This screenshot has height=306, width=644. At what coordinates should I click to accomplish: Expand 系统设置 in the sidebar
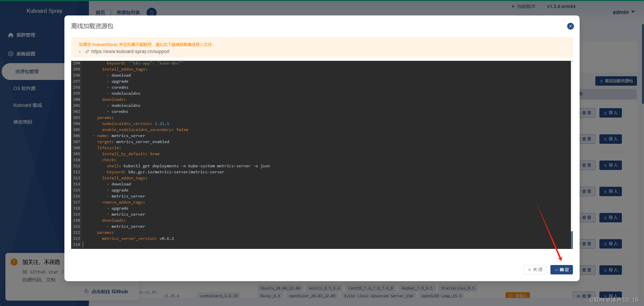click(26, 54)
